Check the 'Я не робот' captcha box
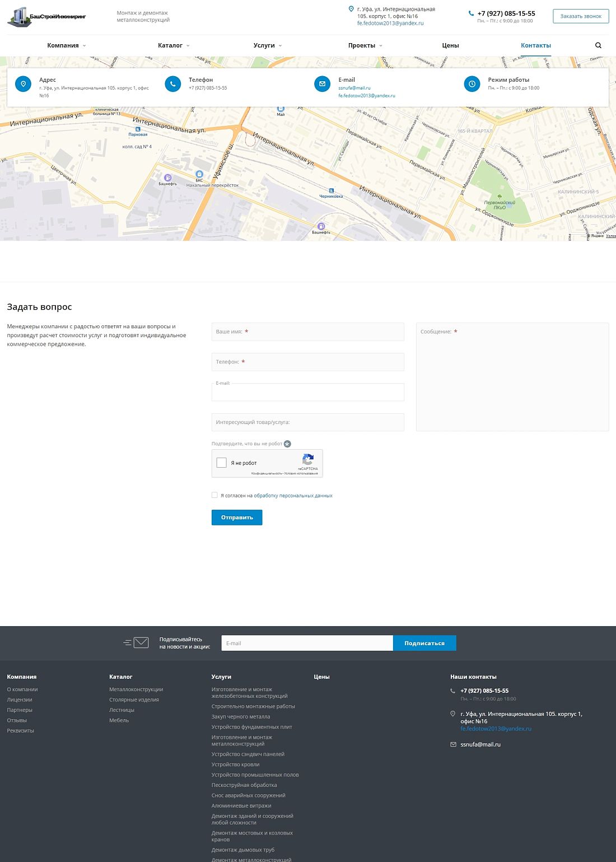This screenshot has width=616, height=862. click(x=222, y=463)
